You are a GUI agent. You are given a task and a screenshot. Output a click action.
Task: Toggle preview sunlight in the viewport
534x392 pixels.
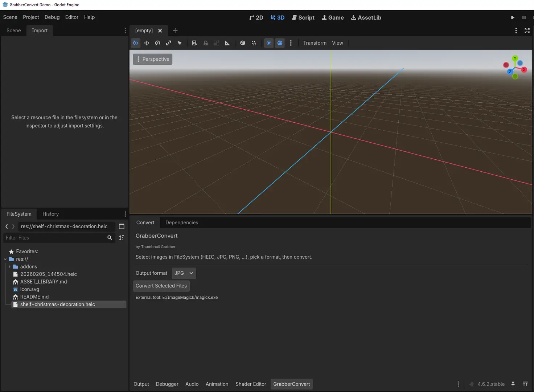point(269,43)
